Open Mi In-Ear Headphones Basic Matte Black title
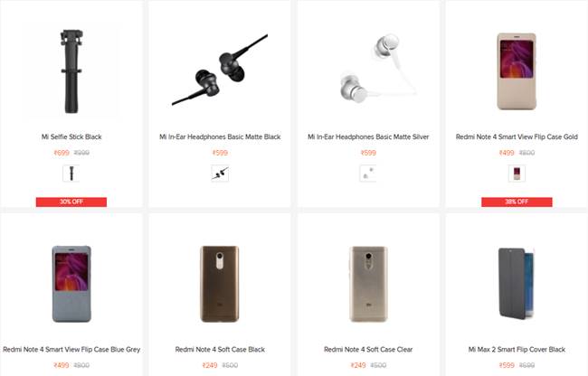588x376 pixels. coord(220,137)
